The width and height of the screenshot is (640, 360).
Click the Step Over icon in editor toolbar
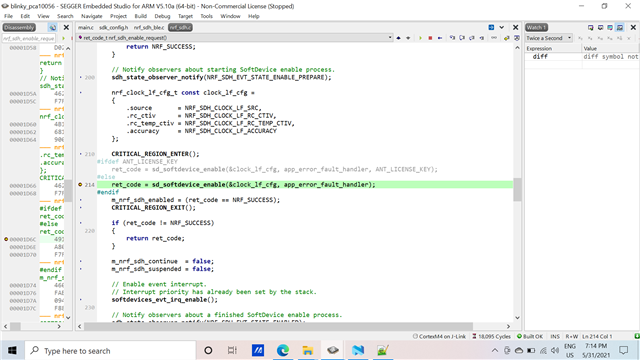[462, 38]
